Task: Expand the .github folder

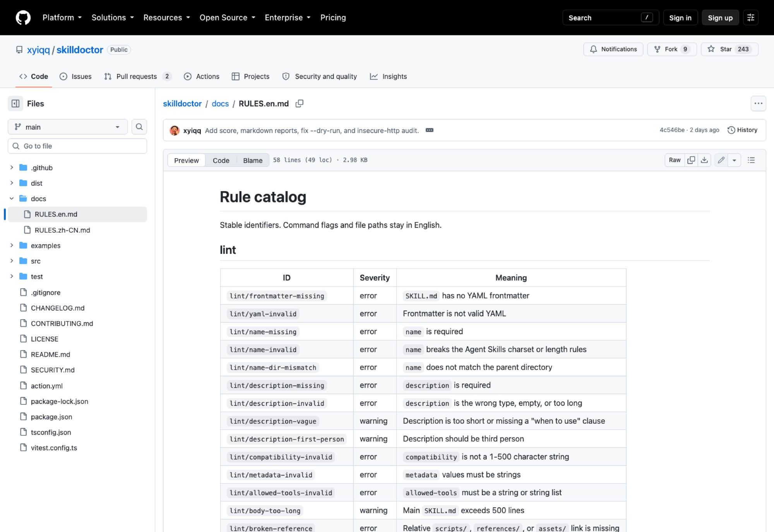Action: pyautogui.click(x=12, y=168)
